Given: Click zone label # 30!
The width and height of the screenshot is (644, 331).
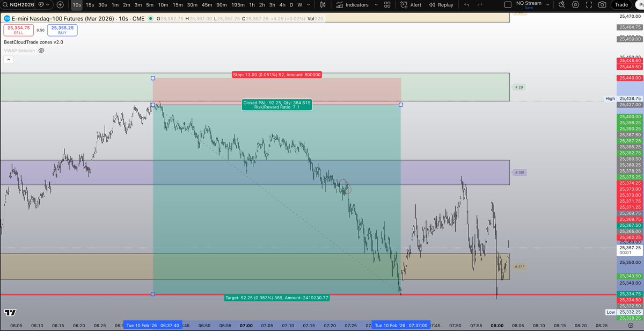Looking at the screenshot, I should click(x=519, y=172).
